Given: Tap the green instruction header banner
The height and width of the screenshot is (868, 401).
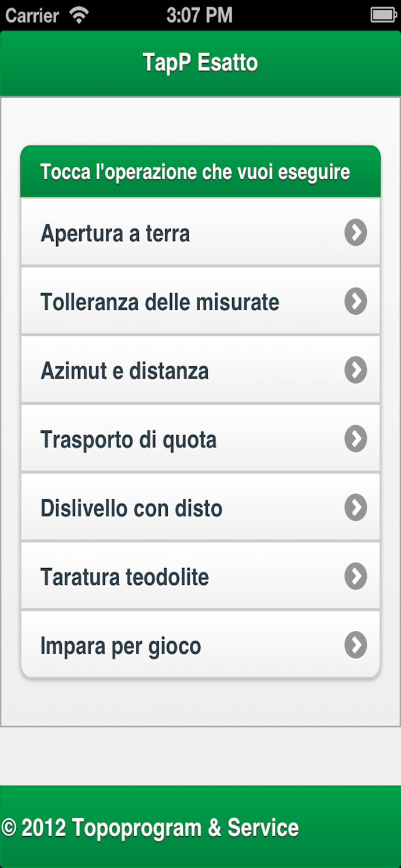Looking at the screenshot, I should pos(200,171).
